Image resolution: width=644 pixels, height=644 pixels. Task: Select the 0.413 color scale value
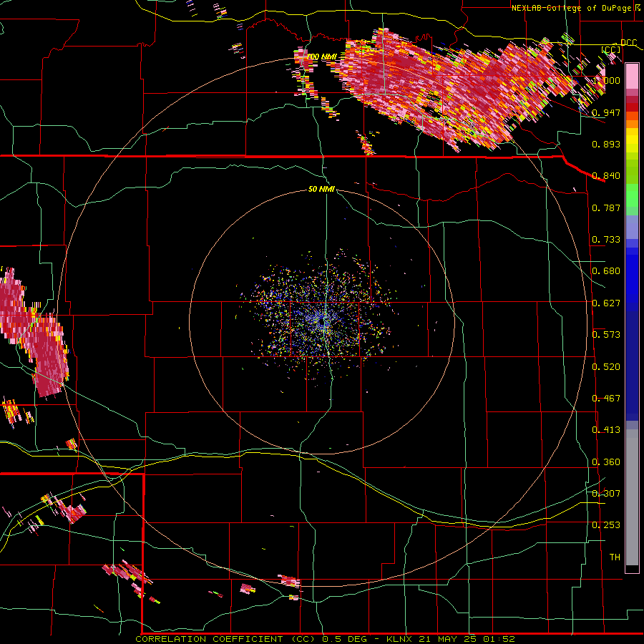(x=606, y=430)
